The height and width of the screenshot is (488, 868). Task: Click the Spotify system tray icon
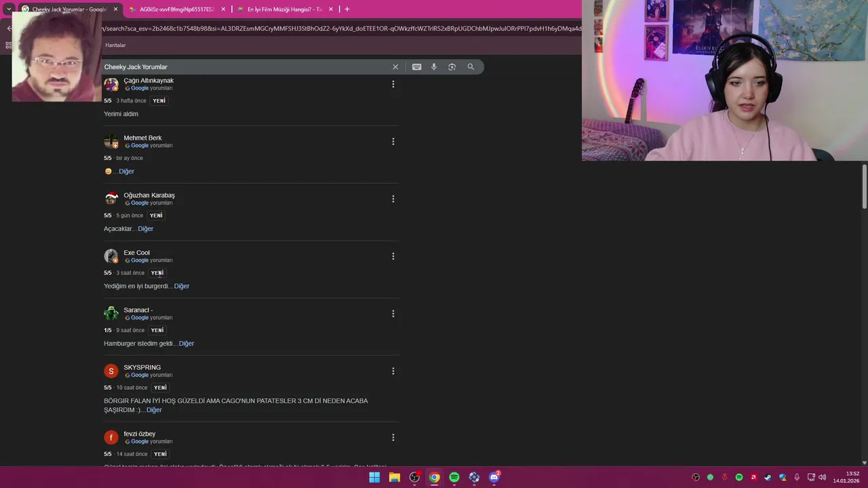point(739,477)
